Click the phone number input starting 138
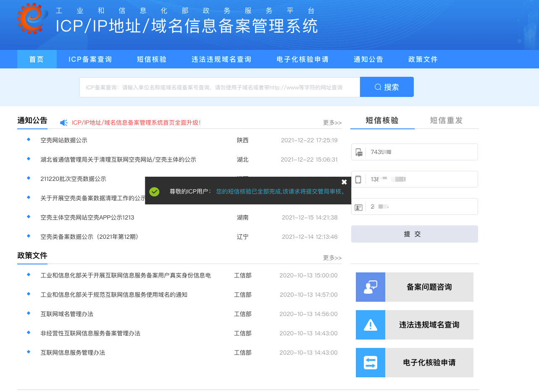 [415, 179]
